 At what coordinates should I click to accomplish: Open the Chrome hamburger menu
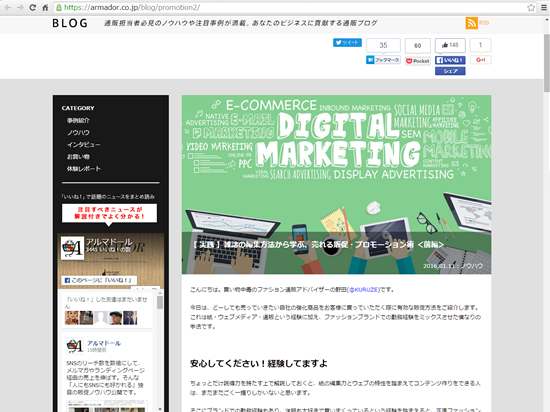[544, 7]
